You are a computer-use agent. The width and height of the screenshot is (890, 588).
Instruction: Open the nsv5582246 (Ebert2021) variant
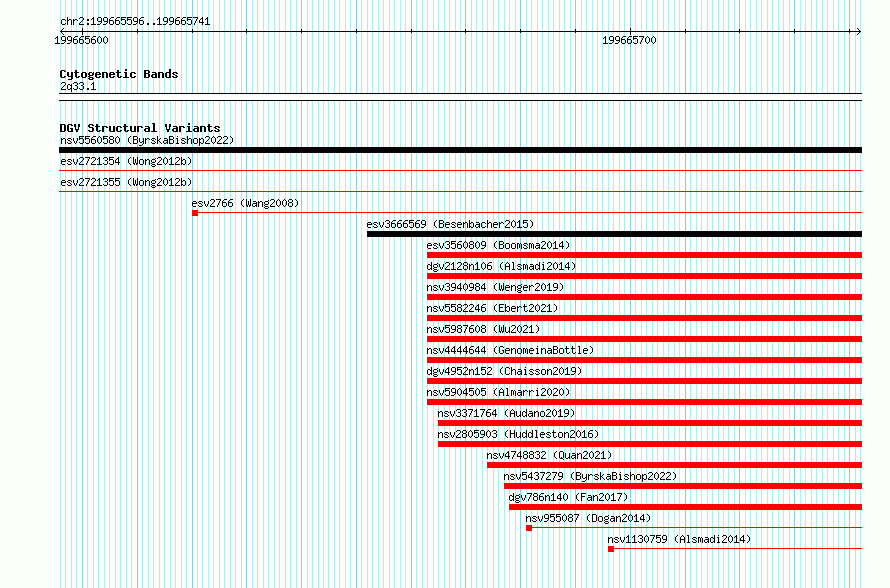pyautogui.click(x=492, y=308)
